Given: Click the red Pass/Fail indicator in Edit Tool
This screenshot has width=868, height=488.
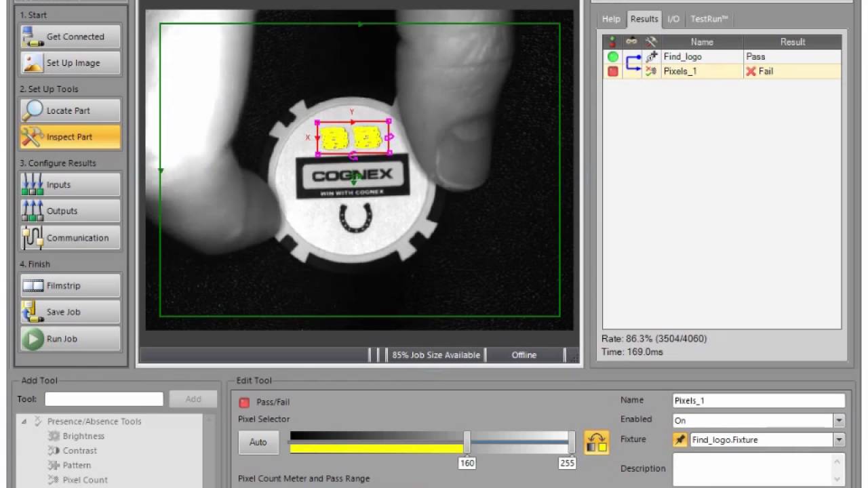Looking at the screenshot, I should (x=245, y=403).
